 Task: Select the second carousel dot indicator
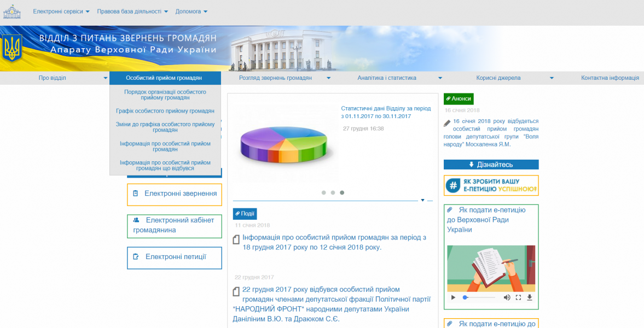pyautogui.click(x=333, y=192)
